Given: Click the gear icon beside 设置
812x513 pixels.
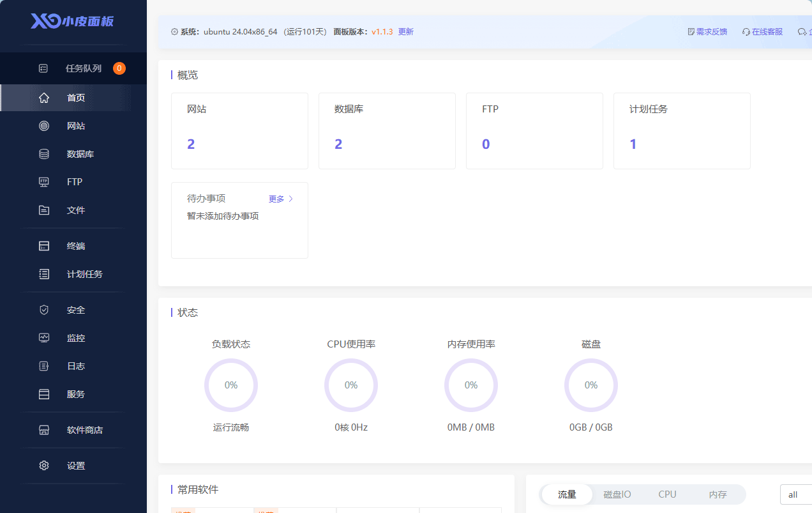Looking at the screenshot, I should tap(44, 466).
